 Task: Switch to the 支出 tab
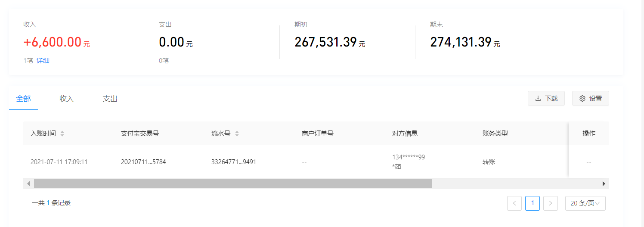110,99
